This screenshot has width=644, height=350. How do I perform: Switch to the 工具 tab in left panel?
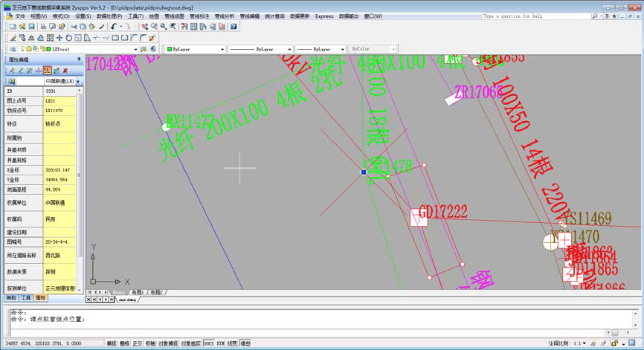pos(25,297)
